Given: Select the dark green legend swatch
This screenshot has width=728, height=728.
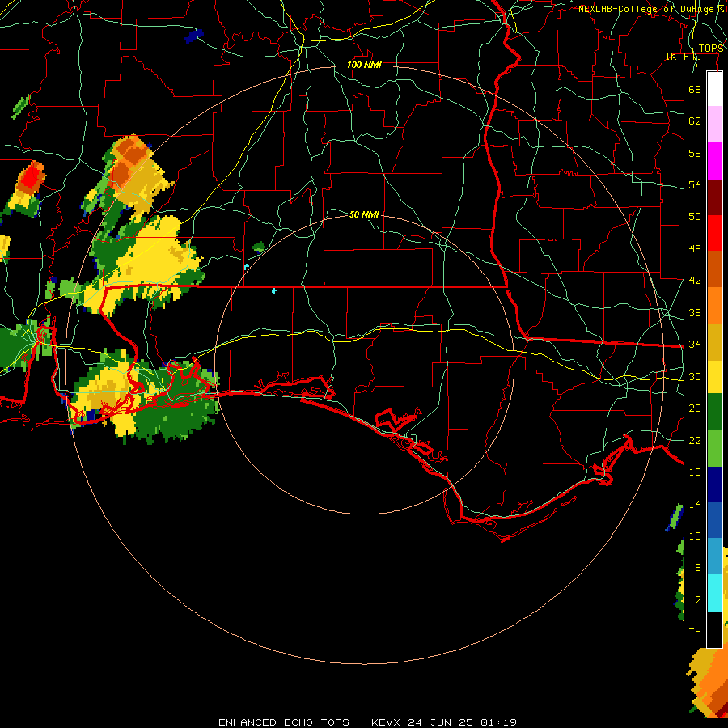Looking at the screenshot, I should tap(714, 412).
